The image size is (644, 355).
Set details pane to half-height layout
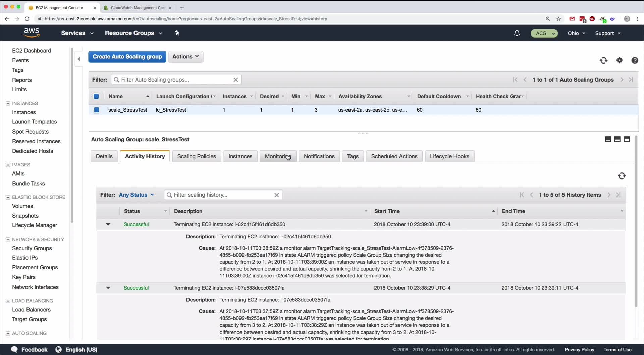617,139
